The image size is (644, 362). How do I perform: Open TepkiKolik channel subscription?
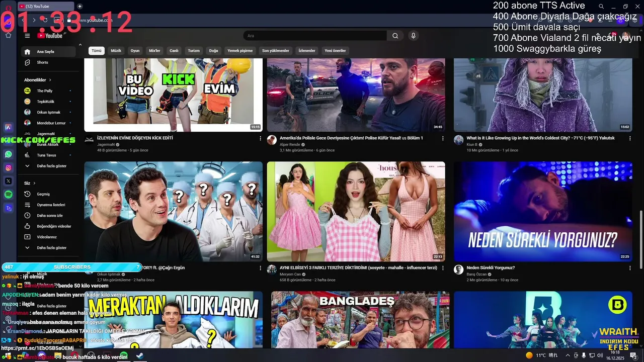(x=48, y=102)
